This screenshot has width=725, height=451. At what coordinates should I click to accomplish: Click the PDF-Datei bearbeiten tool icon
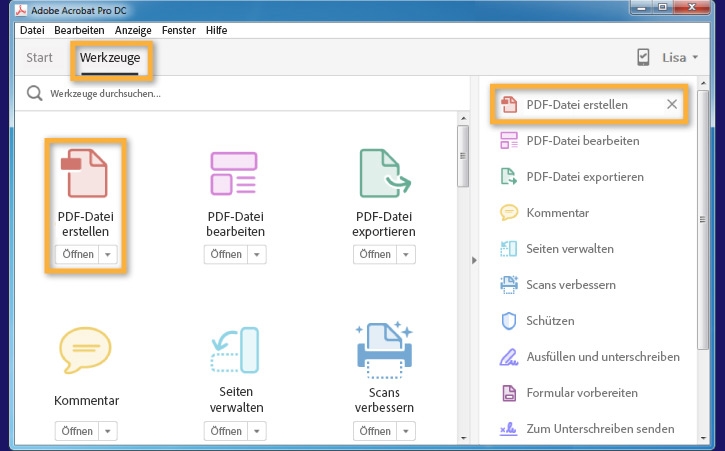pos(235,172)
